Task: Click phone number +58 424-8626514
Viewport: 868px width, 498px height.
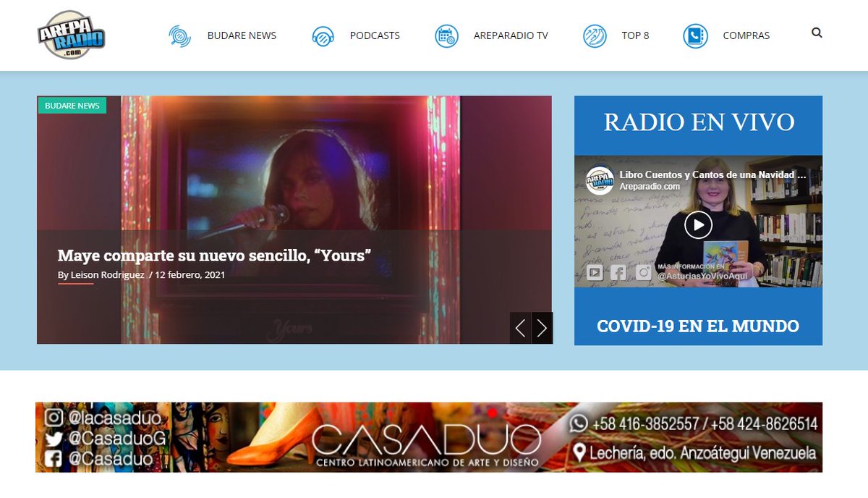Action: pos(765,423)
